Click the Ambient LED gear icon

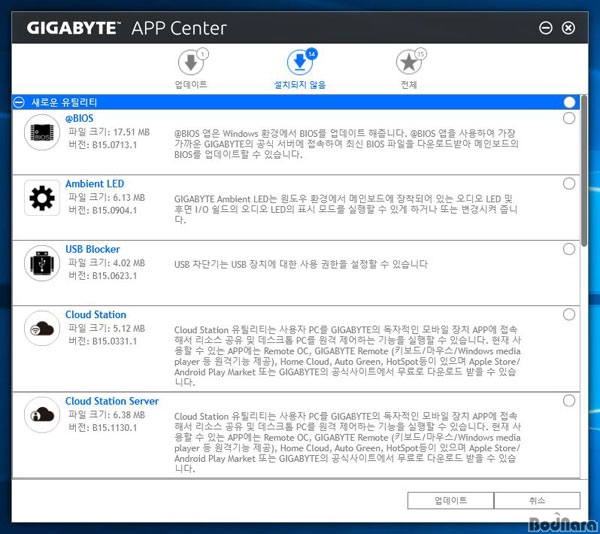[x=42, y=198]
